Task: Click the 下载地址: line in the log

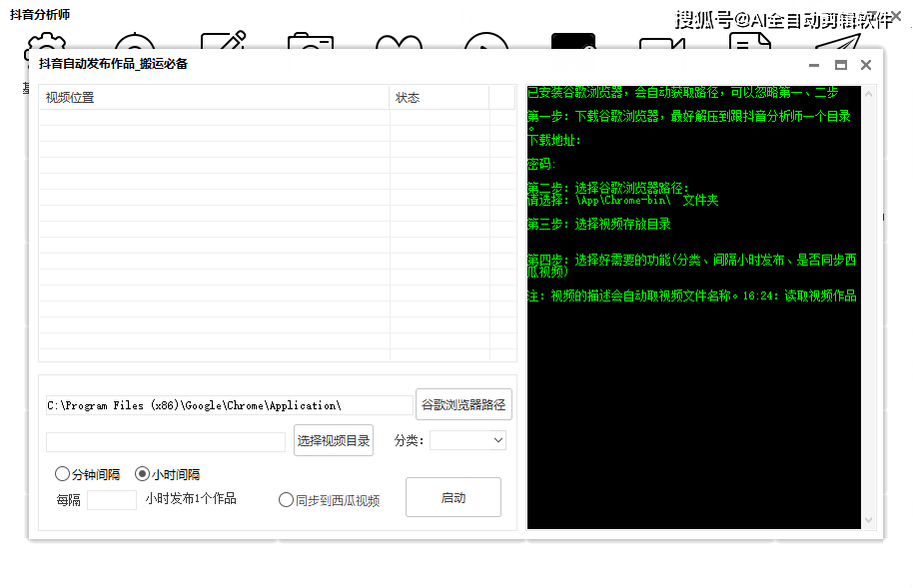Action: [554, 141]
